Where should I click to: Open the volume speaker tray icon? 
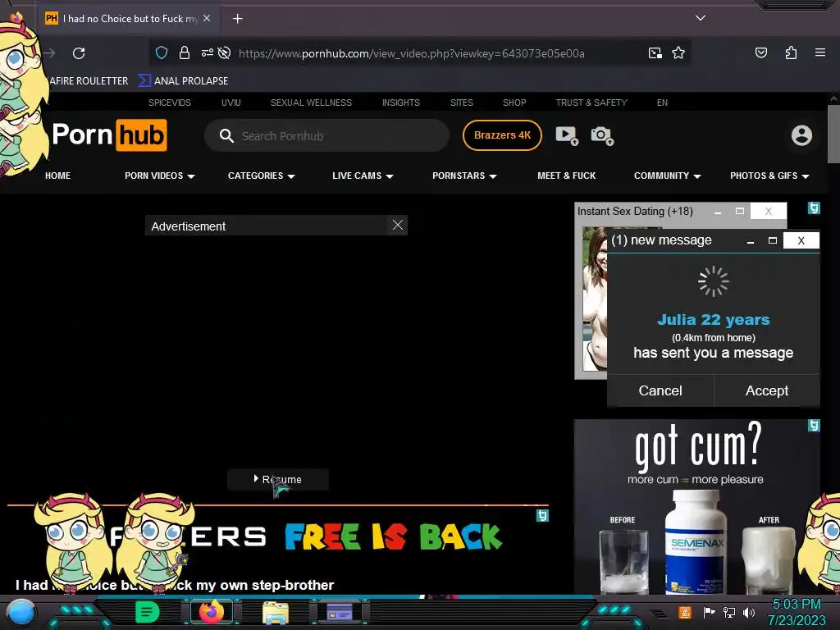tap(749, 612)
